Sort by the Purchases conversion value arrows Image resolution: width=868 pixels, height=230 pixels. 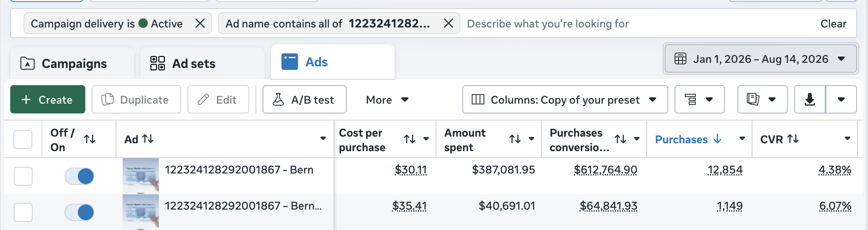620,139
